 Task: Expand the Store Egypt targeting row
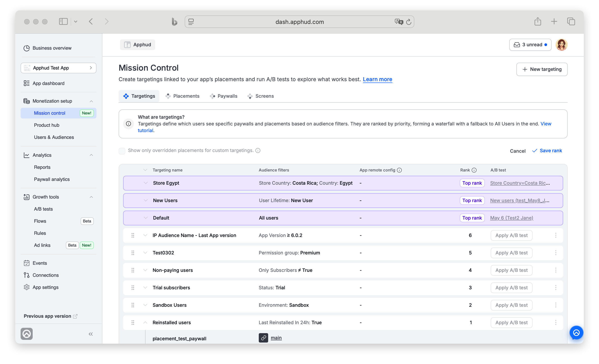point(145,183)
